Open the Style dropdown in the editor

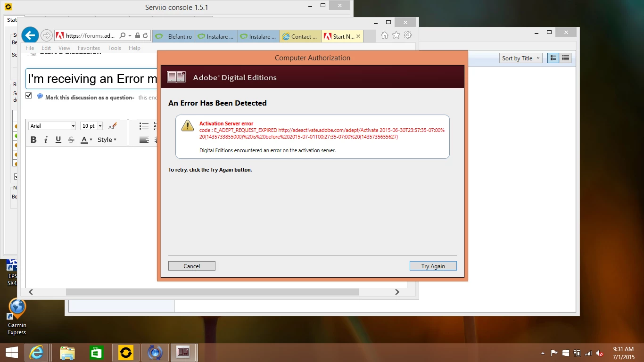(107, 140)
